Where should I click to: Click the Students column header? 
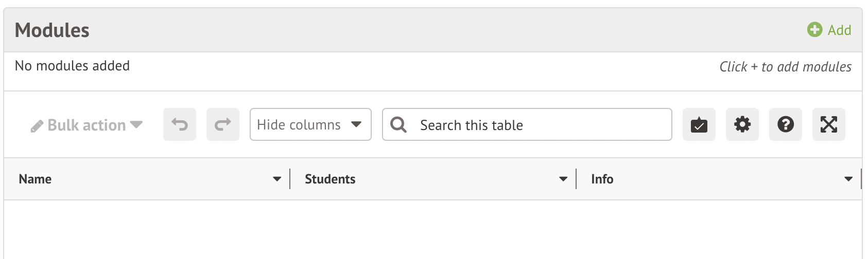330,179
